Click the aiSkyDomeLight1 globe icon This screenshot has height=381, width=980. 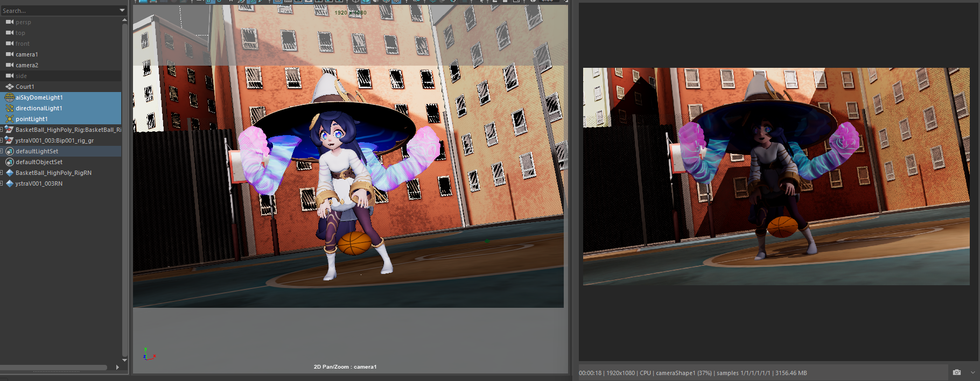[9, 97]
